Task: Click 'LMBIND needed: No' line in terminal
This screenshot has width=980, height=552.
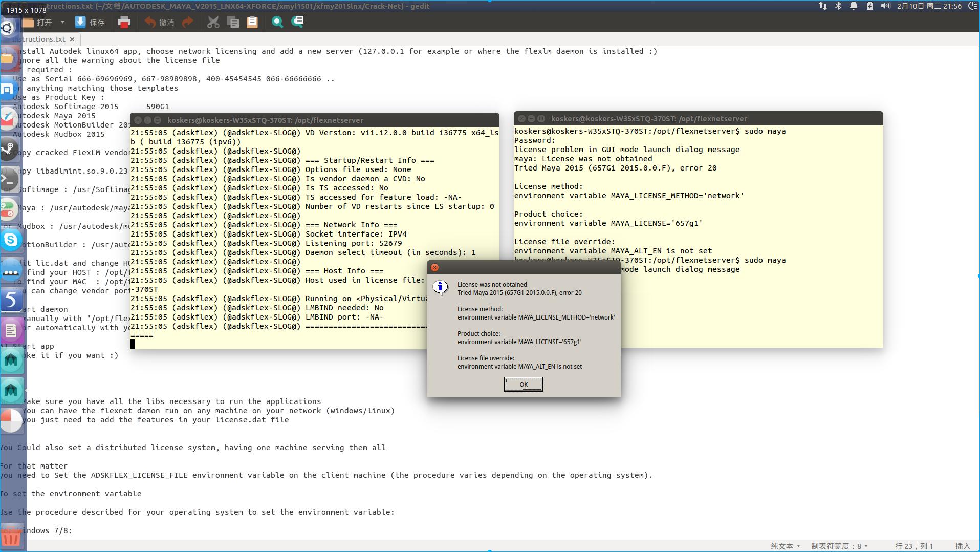Action: (x=344, y=308)
